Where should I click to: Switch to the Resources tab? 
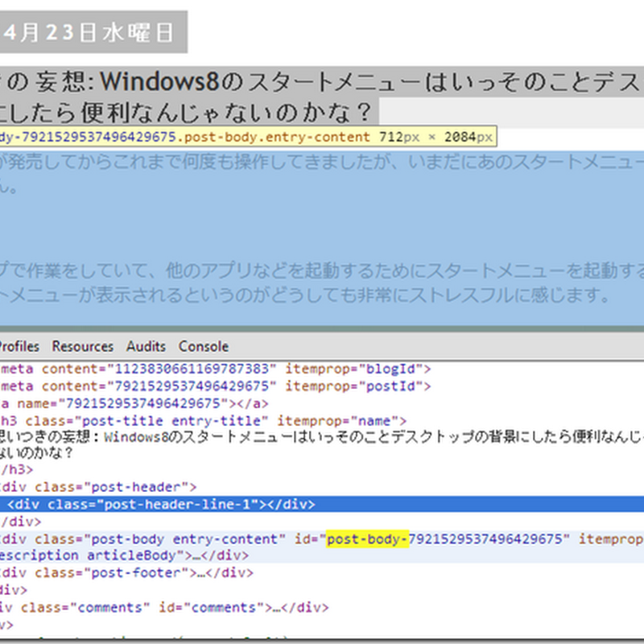[x=83, y=346]
